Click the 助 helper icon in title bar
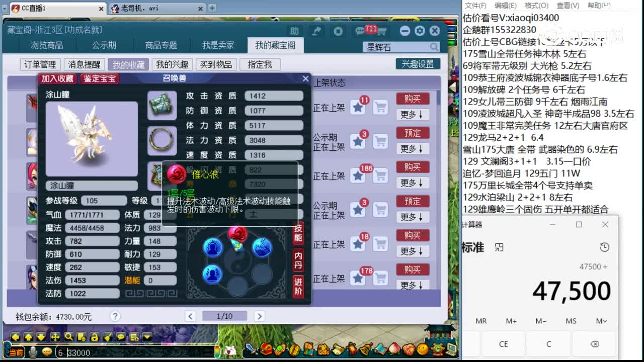Screen dimensions: 644x362 pyautogui.click(x=294, y=31)
